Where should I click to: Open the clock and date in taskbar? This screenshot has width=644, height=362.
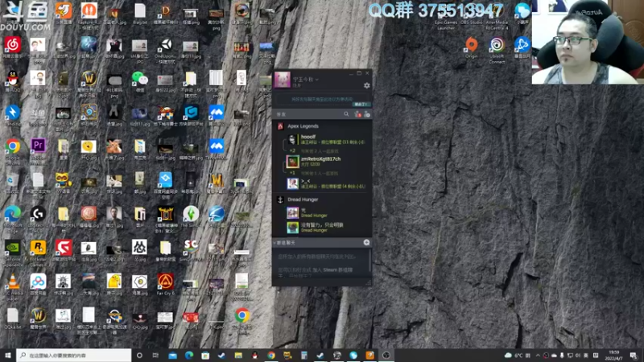coord(614,356)
